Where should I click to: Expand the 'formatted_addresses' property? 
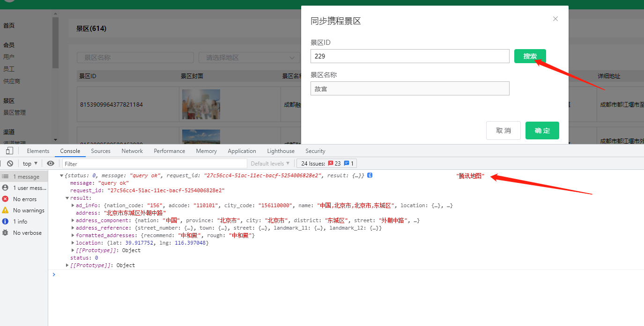tap(73, 235)
